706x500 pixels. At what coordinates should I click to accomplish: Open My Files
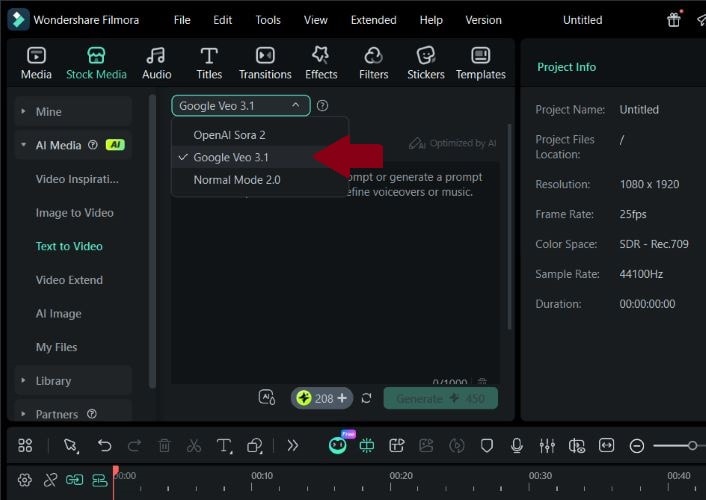(x=56, y=347)
